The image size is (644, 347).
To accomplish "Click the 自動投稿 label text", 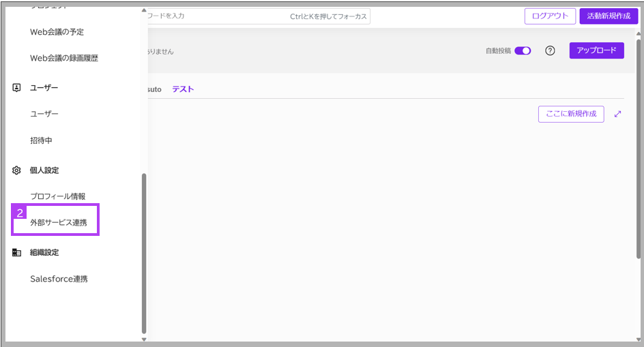I will point(498,50).
